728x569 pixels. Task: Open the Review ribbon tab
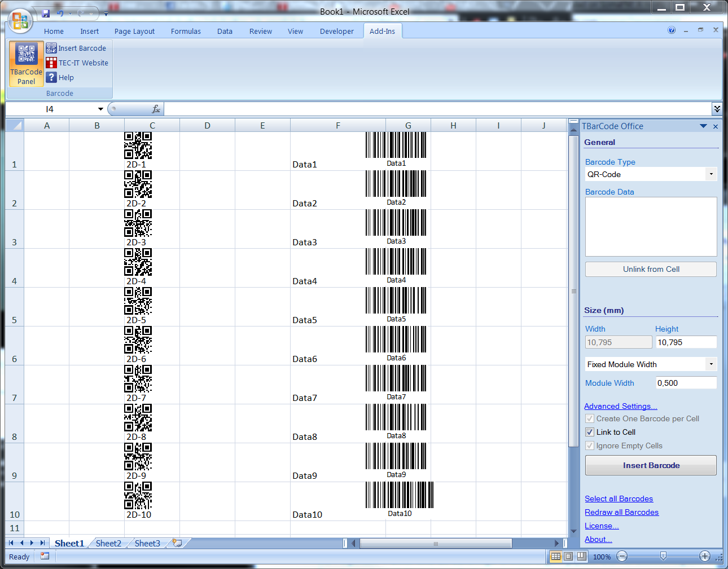pyautogui.click(x=261, y=31)
